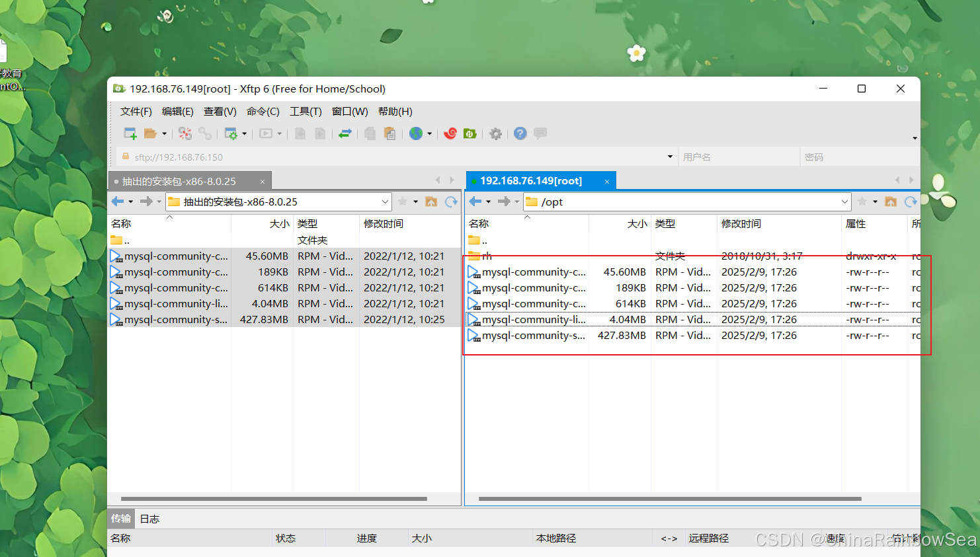
Task: Click the Open Session folder icon
Action: (150, 133)
